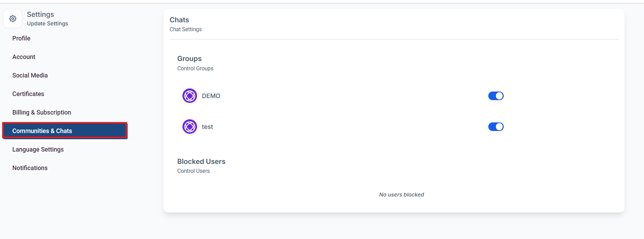Click the test group name

coord(207,127)
